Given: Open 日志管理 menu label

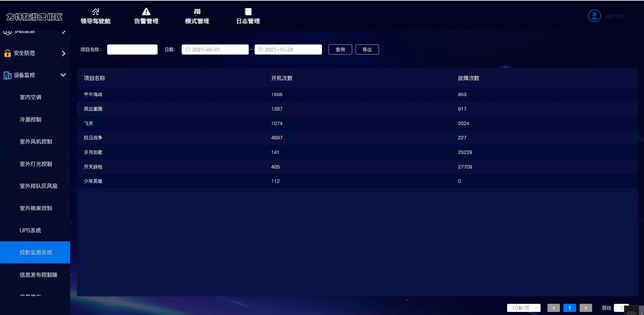Looking at the screenshot, I should 248,21.
